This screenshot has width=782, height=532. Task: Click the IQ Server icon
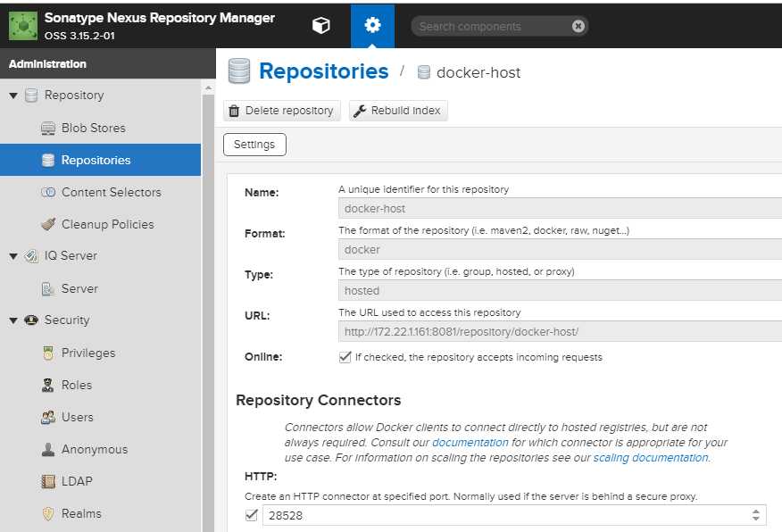31,256
